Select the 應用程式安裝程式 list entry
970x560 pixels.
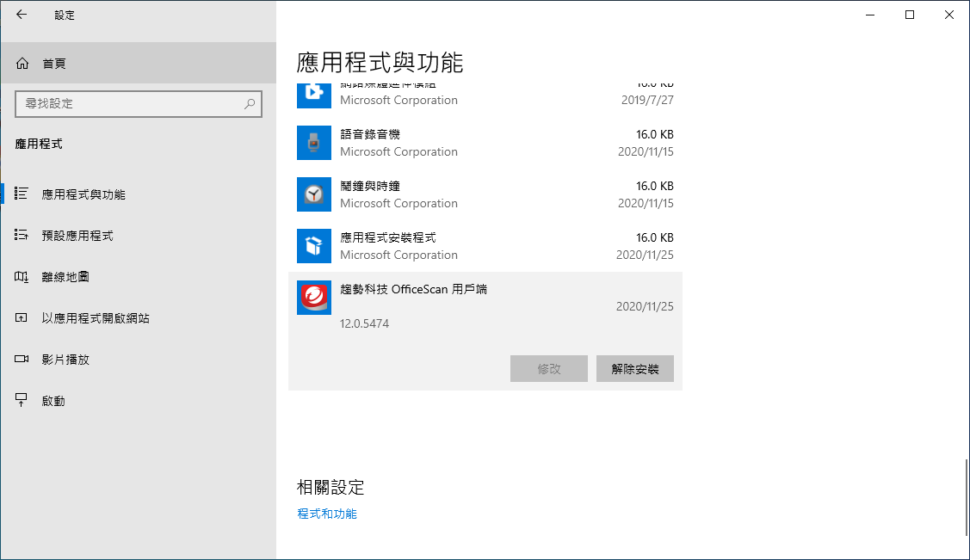(x=485, y=246)
